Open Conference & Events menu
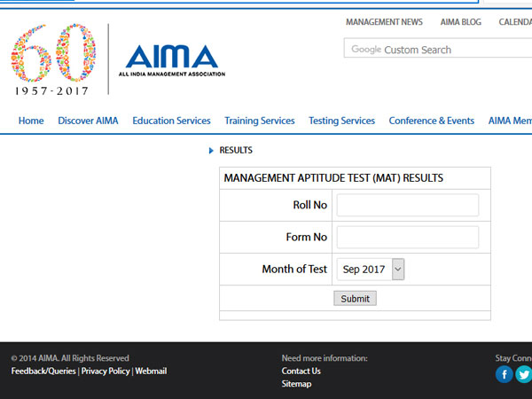The width and height of the screenshot is (532, 399). [x=431, y=121]
